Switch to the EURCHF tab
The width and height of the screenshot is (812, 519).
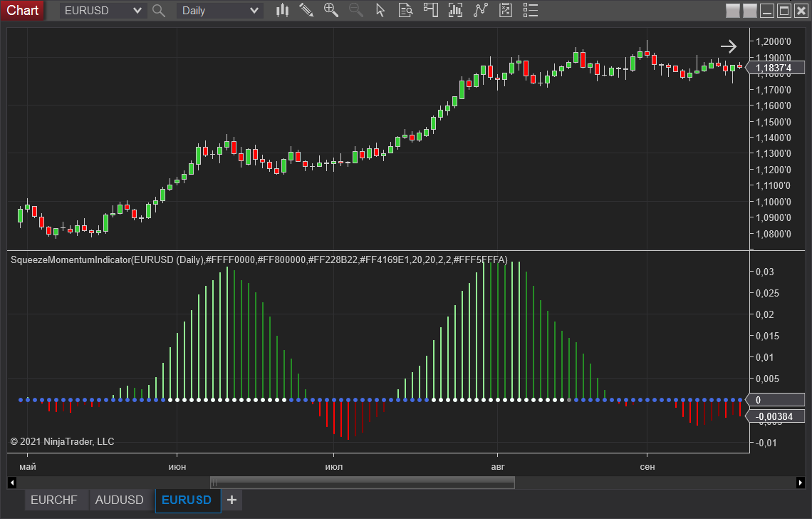53,500
